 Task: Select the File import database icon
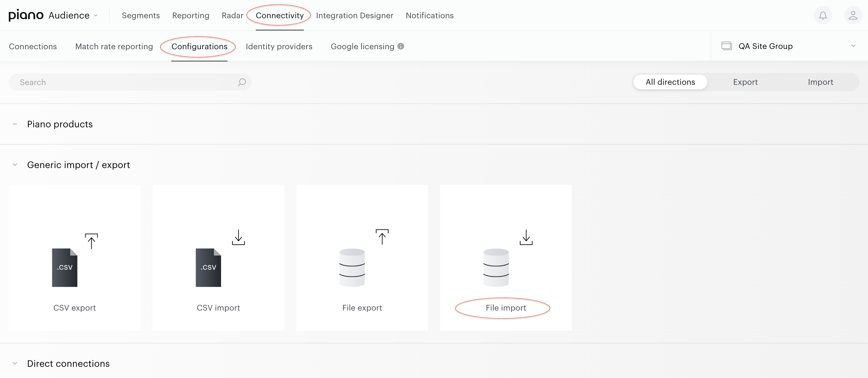point(496,267)
